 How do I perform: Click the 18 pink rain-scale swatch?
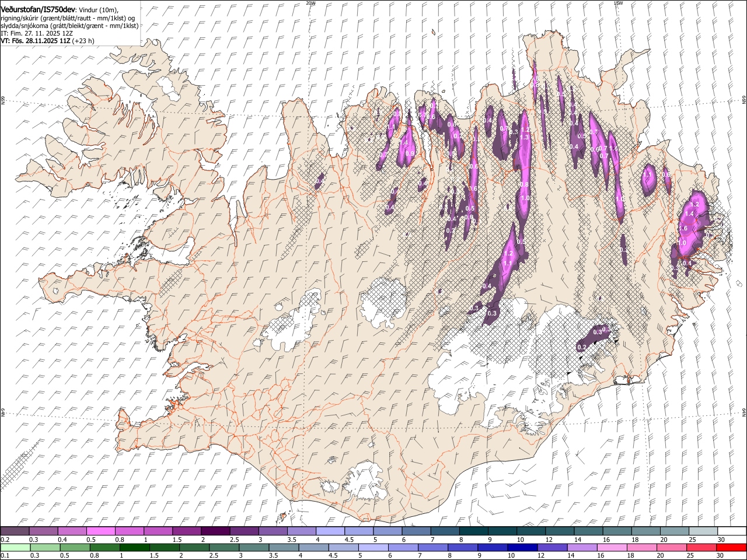[x=642, y=547]
